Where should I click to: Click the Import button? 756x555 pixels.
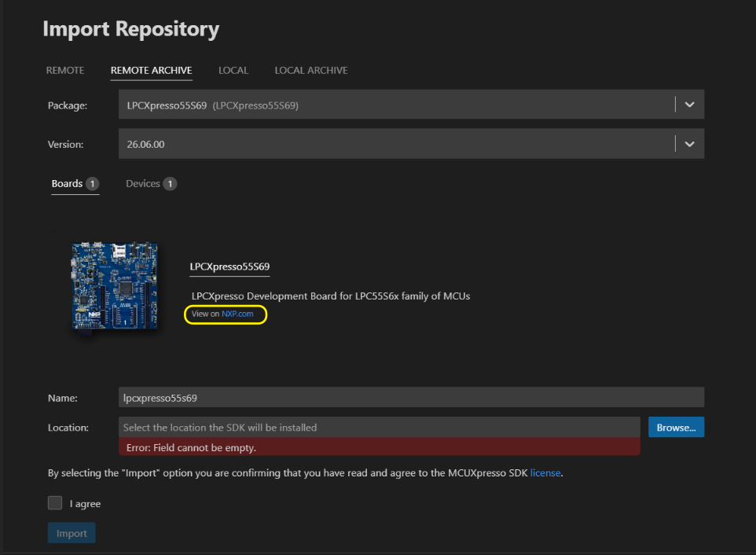tap(72, 533)
